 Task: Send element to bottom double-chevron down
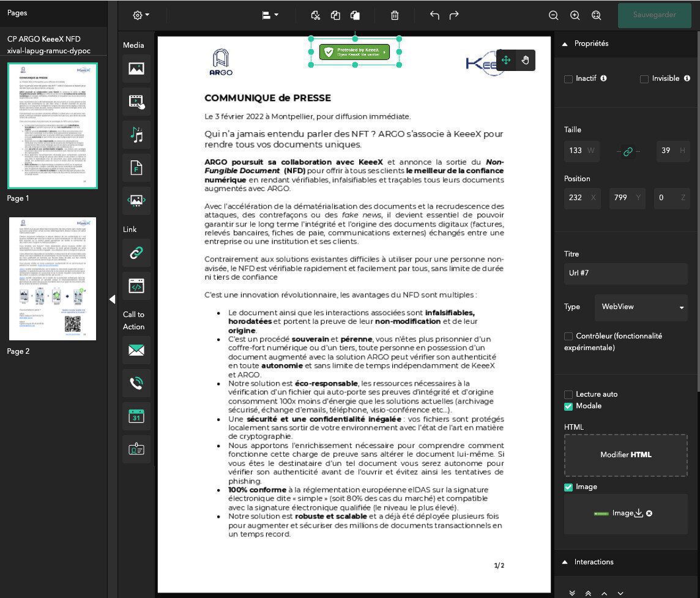pyautogui.click(x=572, y=593)
